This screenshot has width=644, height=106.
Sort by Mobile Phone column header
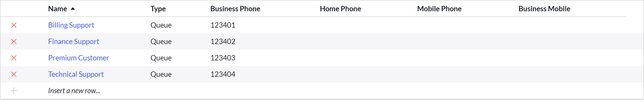(439, 9)
